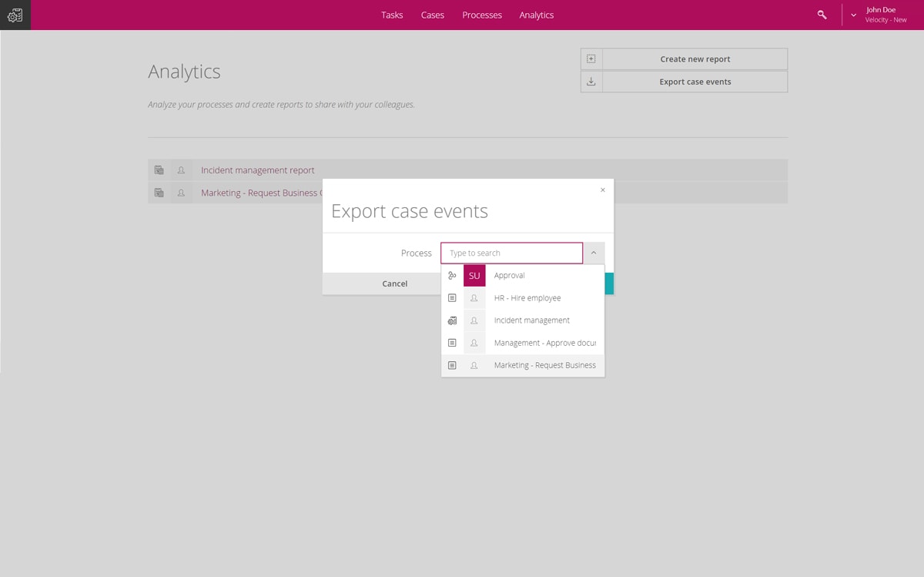Click the app logo in top-left corner
924x577 pixels.
point(15,15)
